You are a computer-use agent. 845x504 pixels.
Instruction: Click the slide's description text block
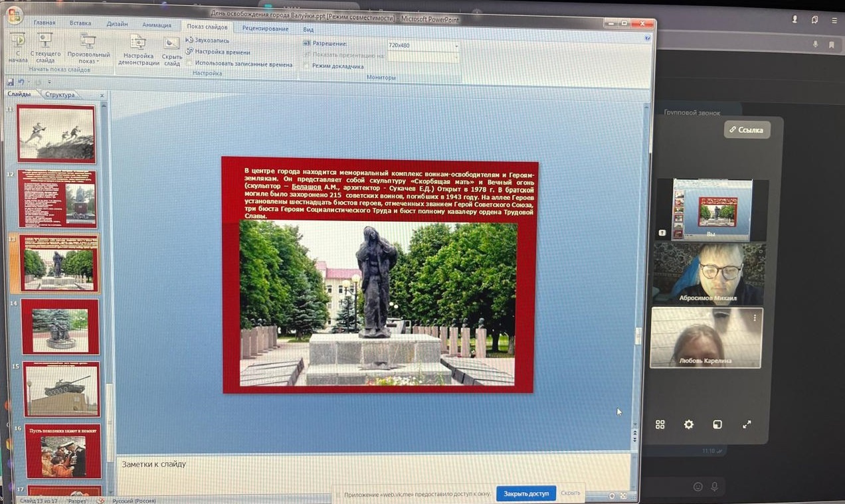[389, 193]
